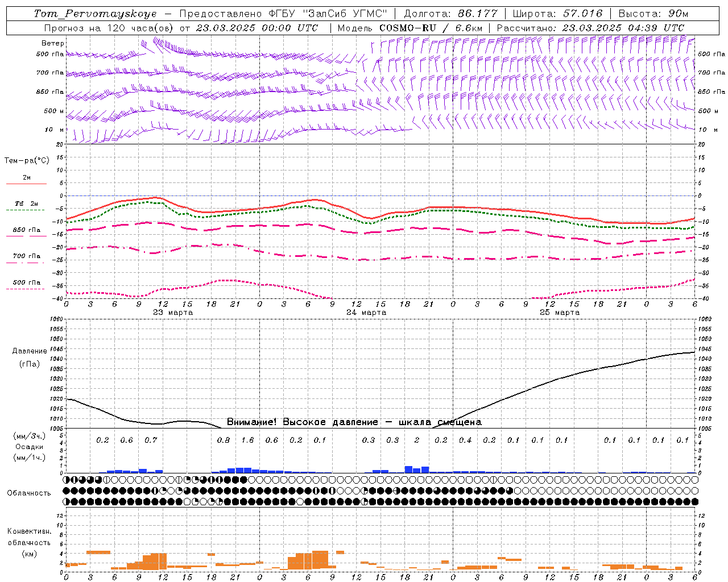Select the elevation text Высота: 90м

pos(653,14)
